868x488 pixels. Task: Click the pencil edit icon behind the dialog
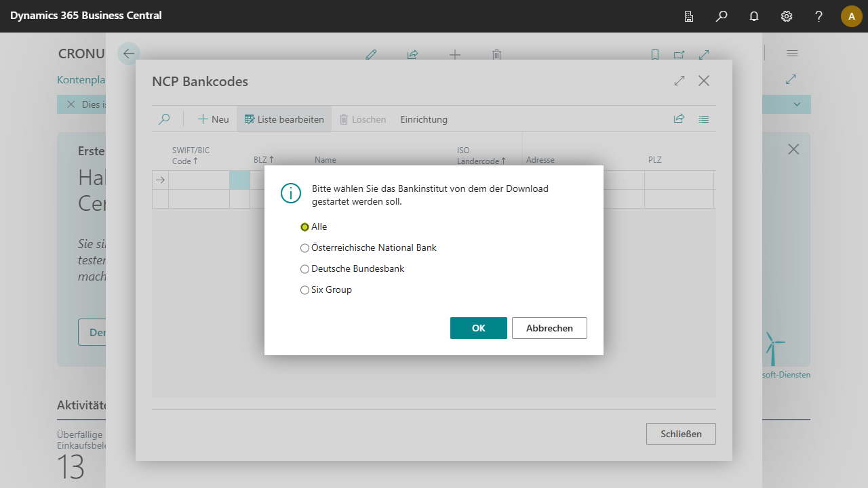click(x=371, y=55)
